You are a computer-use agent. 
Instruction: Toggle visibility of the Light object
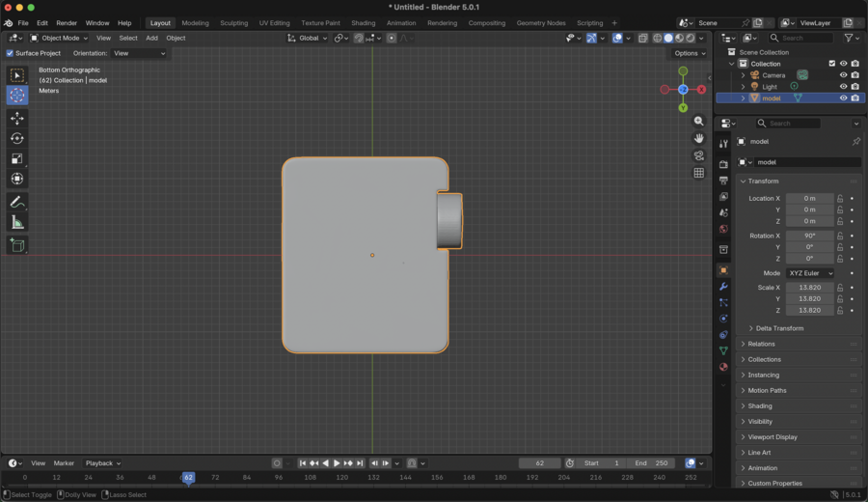tap(843, 87)
